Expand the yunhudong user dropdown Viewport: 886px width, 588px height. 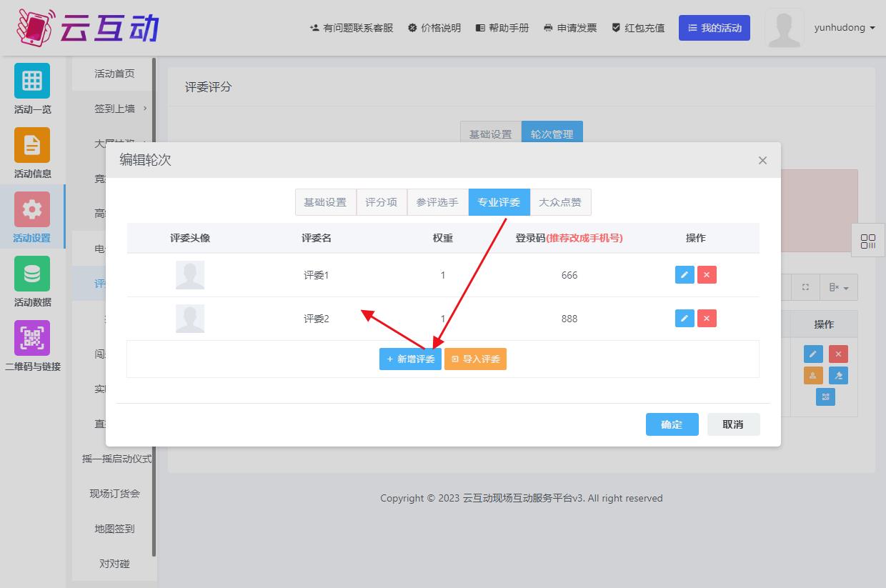click(x=845, y=28)
